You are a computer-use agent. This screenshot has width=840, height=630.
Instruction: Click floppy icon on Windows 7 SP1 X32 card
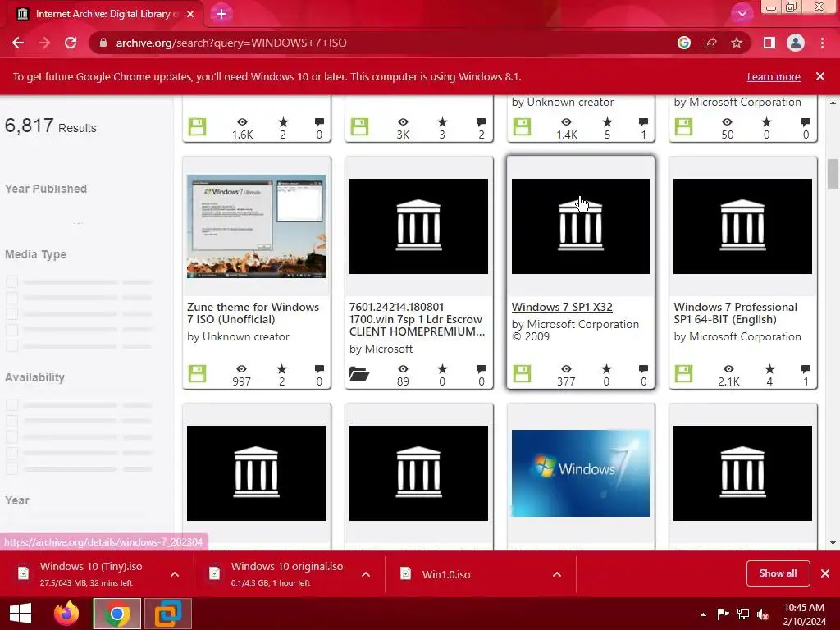coord(522,373)
